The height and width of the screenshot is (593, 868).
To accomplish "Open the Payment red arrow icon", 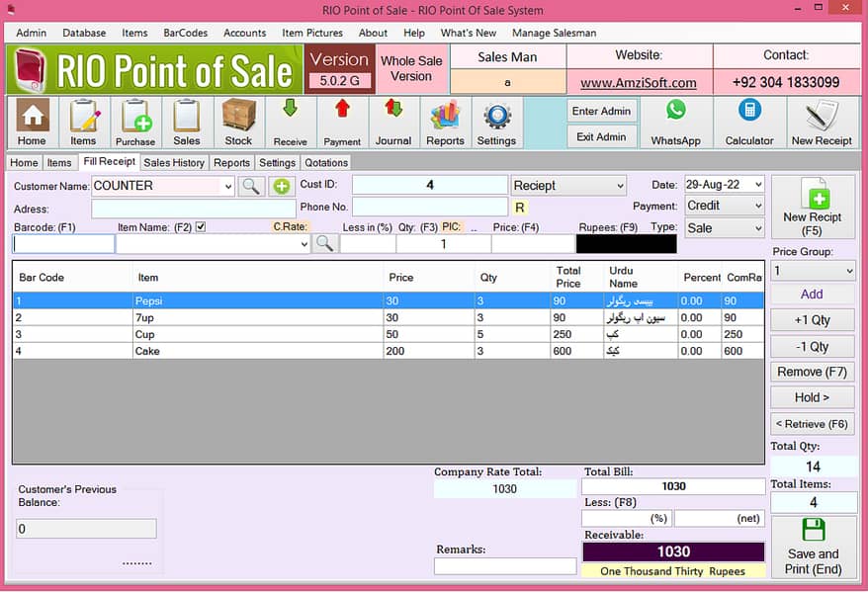I will (x=342, y=123).
